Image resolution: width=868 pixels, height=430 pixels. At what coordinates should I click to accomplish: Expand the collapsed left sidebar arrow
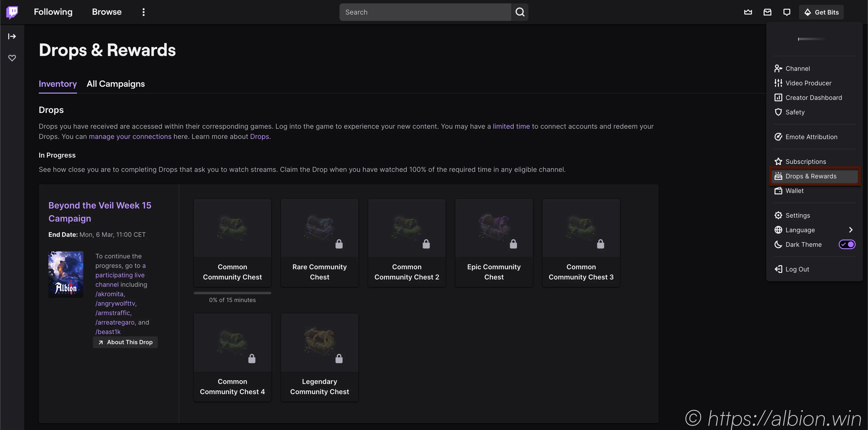(x=12, y=36)
